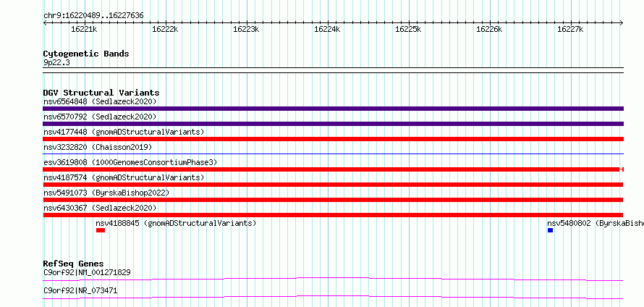The height and width of the screenshot is (307, 644).
Task: Click the 16221k ruler tick label
Action: point(84,29)
